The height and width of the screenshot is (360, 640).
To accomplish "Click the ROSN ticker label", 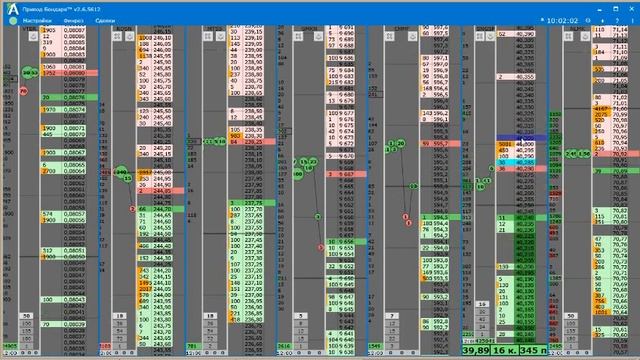I will 124,29.
